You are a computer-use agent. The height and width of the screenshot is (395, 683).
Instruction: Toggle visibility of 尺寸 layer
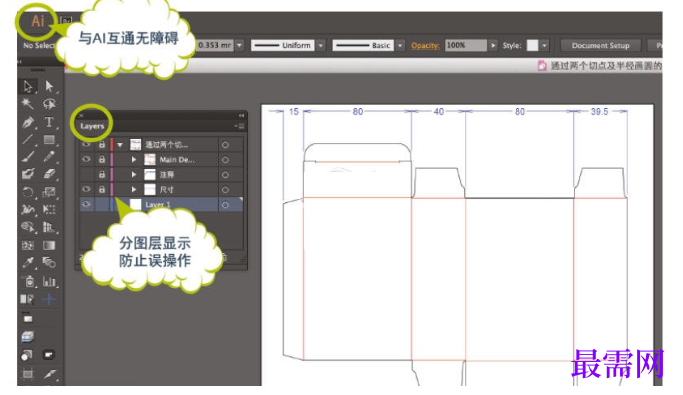(x=86, y=189)
